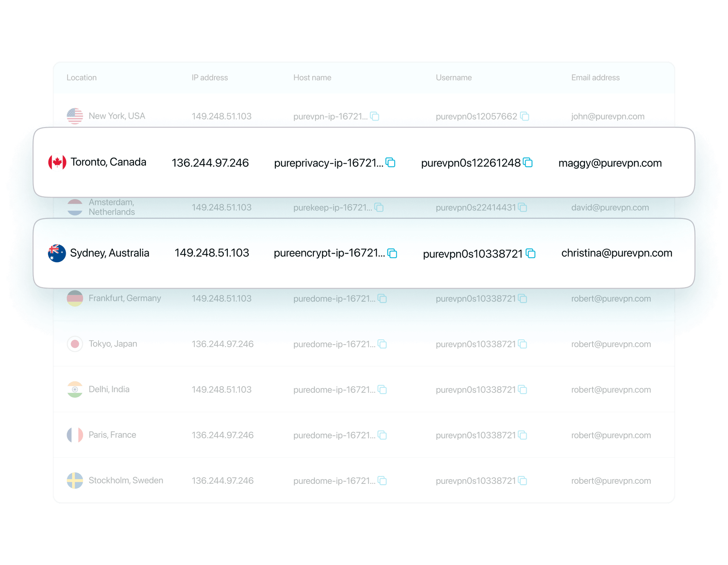Click the Sweden flag icon
Image resolution: width=728 pixels, height=565 pixels.
click(x=75, y=481)
